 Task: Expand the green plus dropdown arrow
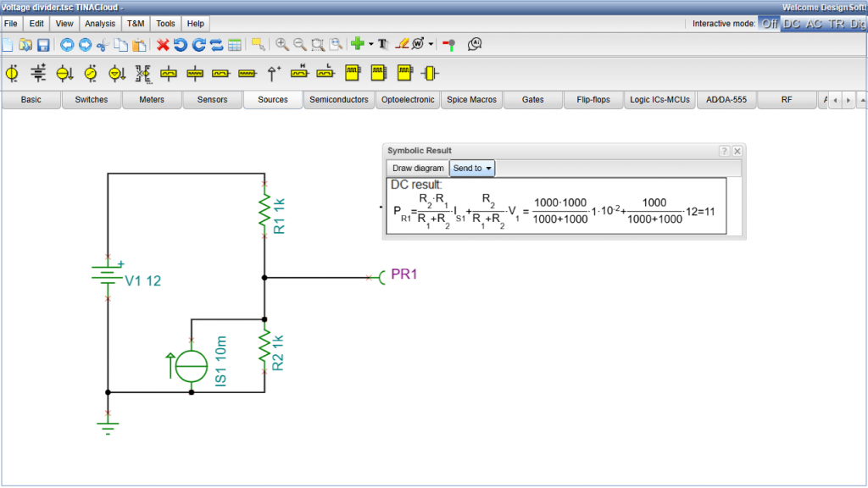tap(370, 45)
